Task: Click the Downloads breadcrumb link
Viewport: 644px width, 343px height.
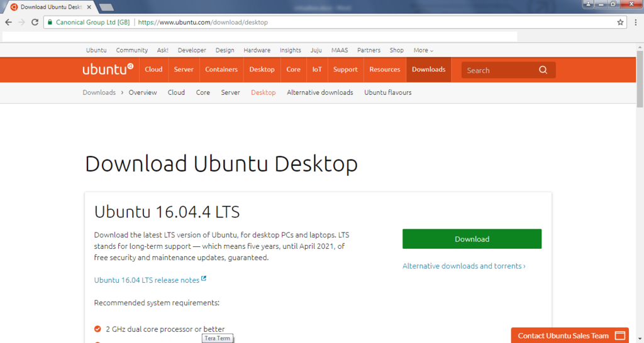Action: (x=99, y=92)
